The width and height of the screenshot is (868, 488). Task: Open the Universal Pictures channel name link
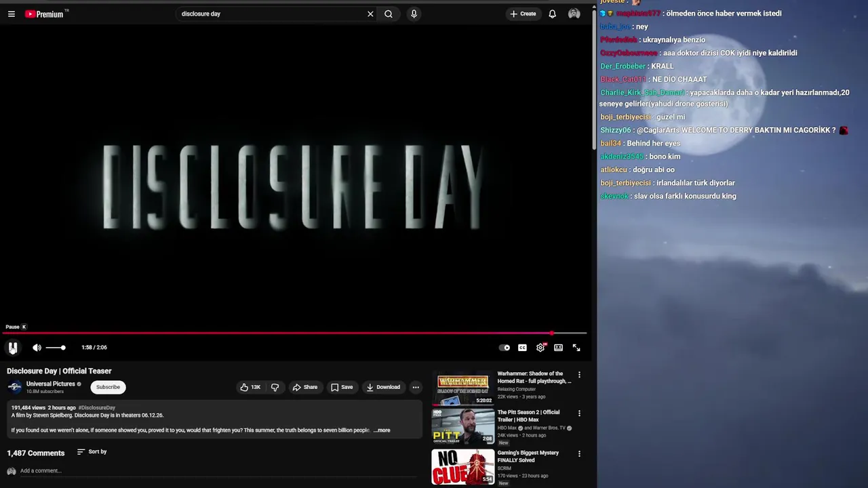click(x=51, y=384)
